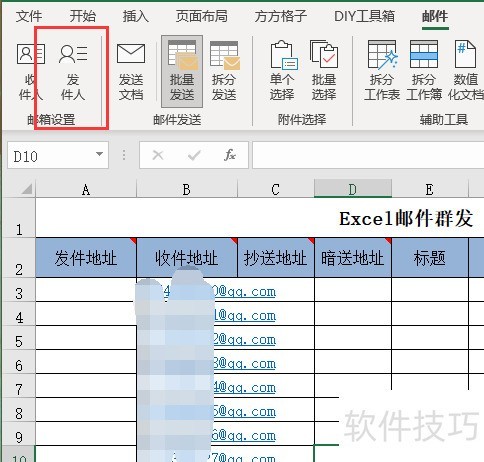Image resolution: width=484 pixels, height=462 pixels.
Task: Choose 单个选择 attachment option
Action: 282,71
